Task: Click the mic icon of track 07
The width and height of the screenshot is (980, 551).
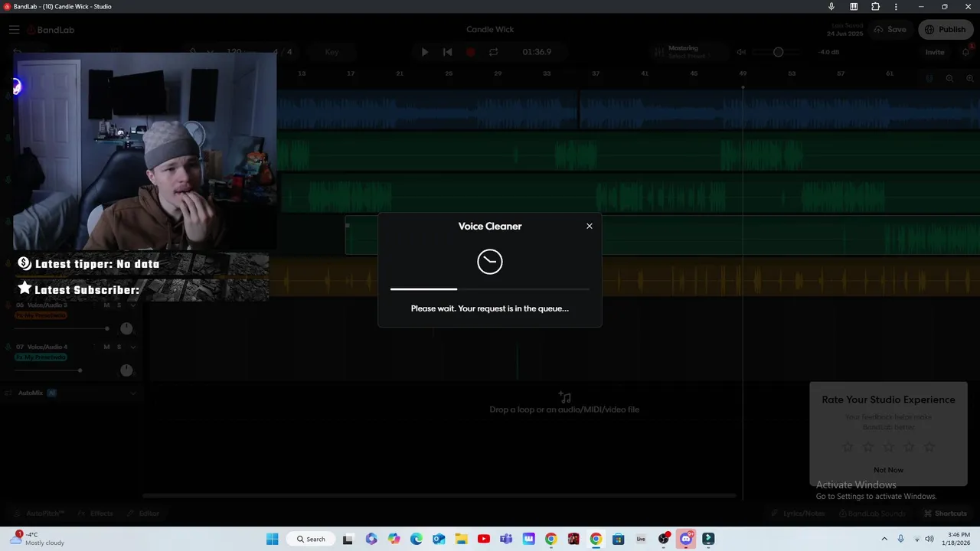Action: tap(8, 347)
